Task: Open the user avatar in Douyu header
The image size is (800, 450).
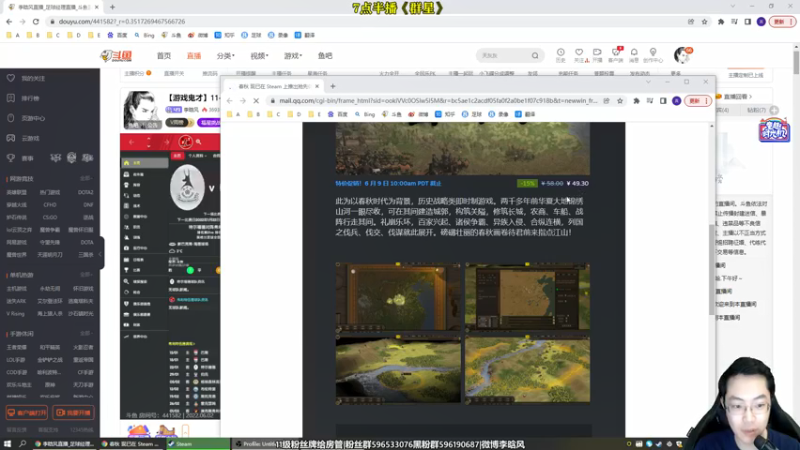Action: tap(682, 55)
